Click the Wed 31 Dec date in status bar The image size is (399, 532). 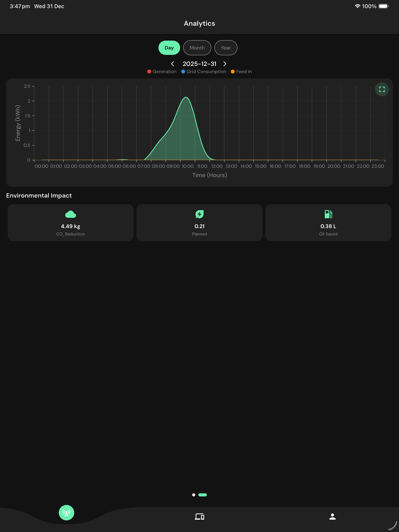pos(49,6)
